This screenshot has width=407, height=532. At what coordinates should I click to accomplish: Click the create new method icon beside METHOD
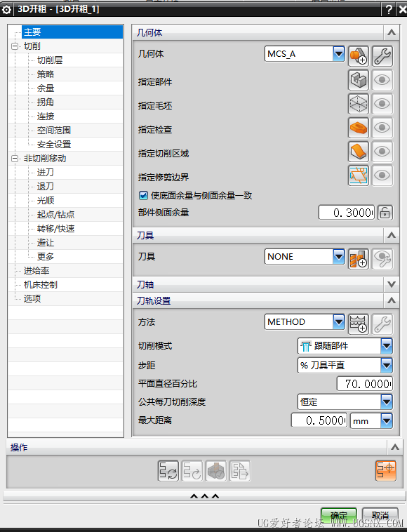pyautogui.click(x=359, y=324)
